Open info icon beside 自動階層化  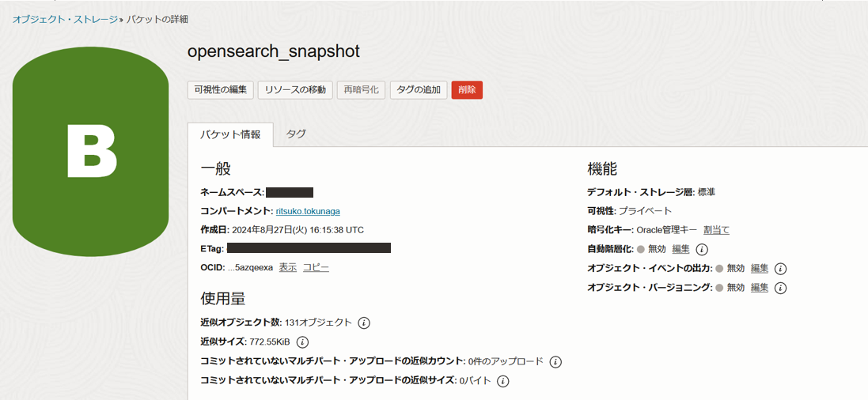(701, 250)
